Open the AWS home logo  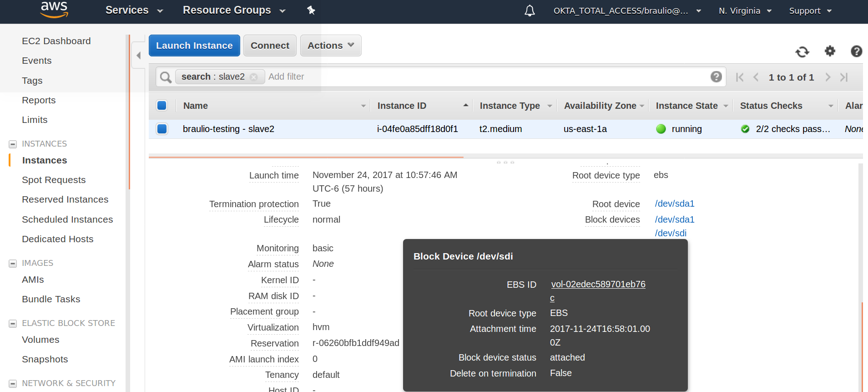[x=54, y=9]
